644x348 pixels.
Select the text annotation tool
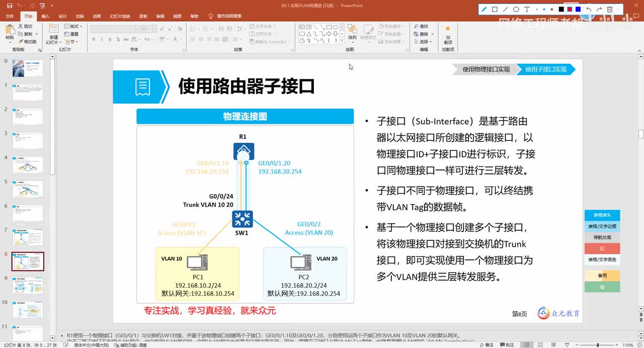[x=527, y=9]
